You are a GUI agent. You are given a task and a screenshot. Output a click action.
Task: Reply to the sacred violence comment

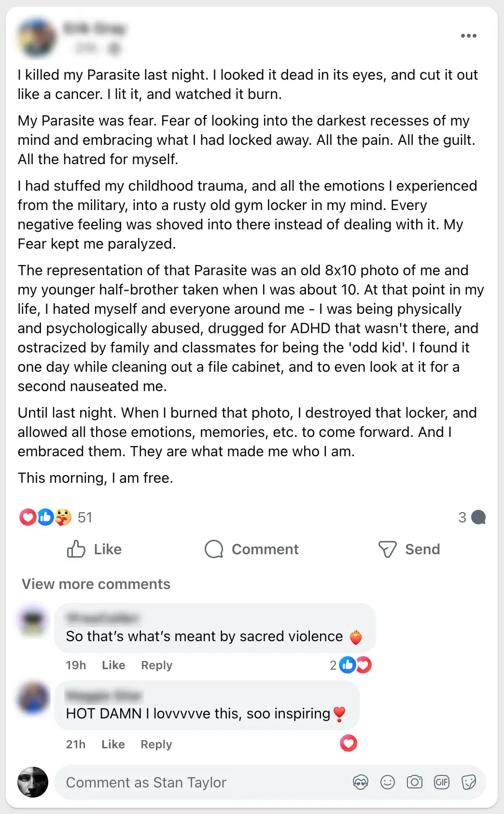click(156, 665)
